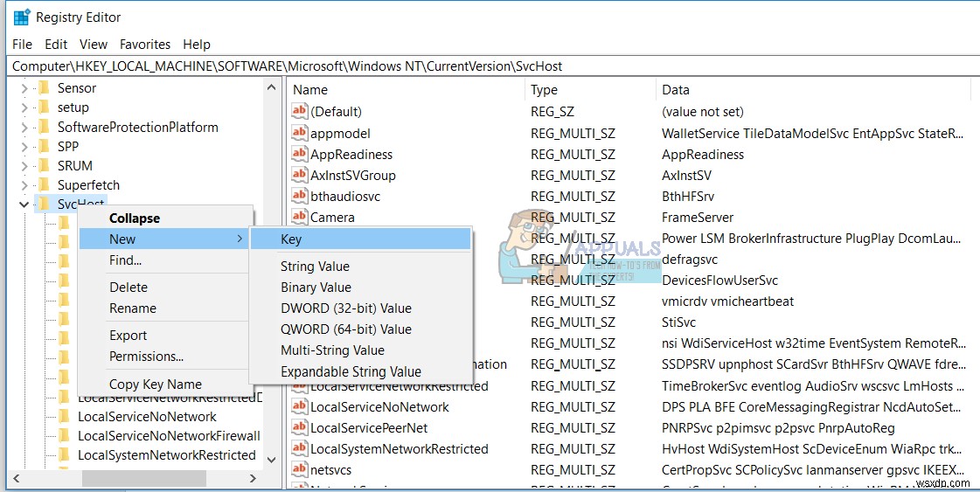Select the Sensor folder icon
Image resolution: width=980 pixels, height=492 pixels.
[44, 88]
